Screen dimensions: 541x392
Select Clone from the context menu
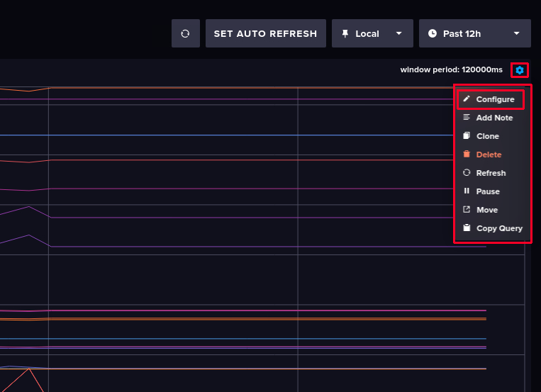487,136
